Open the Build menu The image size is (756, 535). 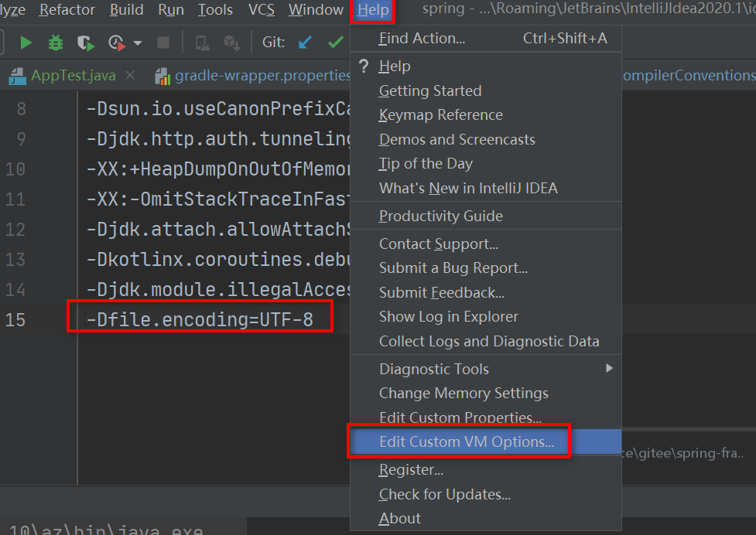point(126,9)
